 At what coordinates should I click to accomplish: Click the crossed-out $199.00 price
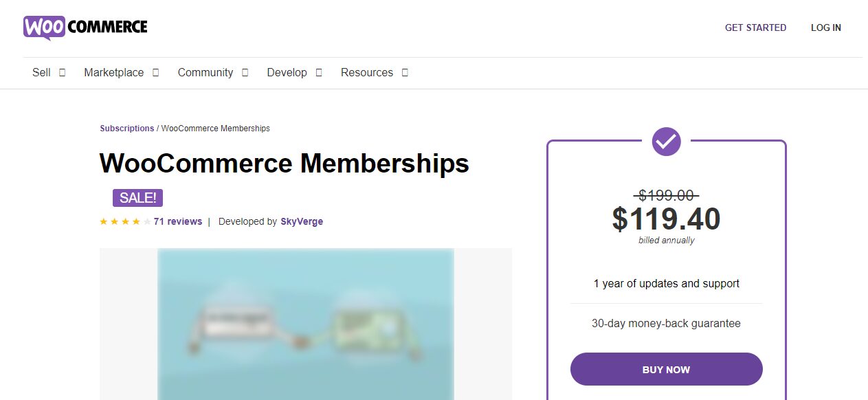point(665,197)
